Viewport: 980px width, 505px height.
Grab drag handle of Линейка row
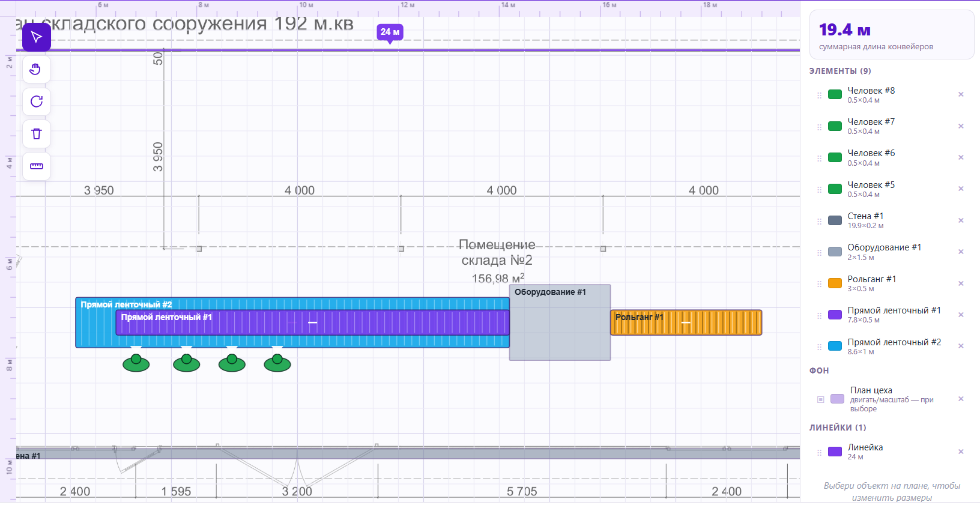coord(819,453)
